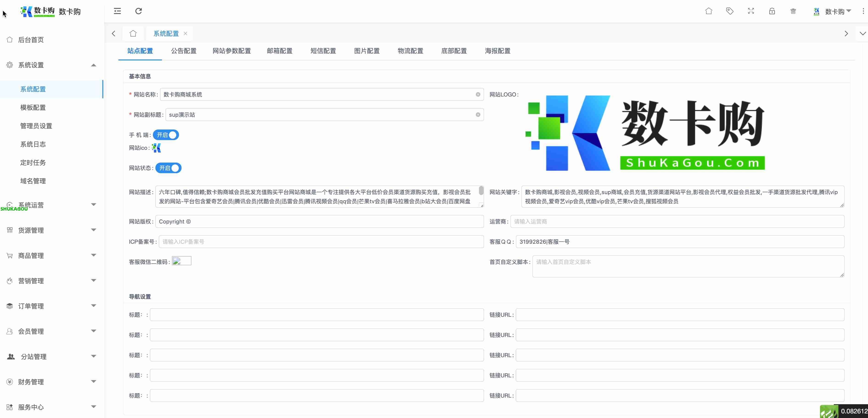Select the 商品管理 cart icon in sidebar

9,255
